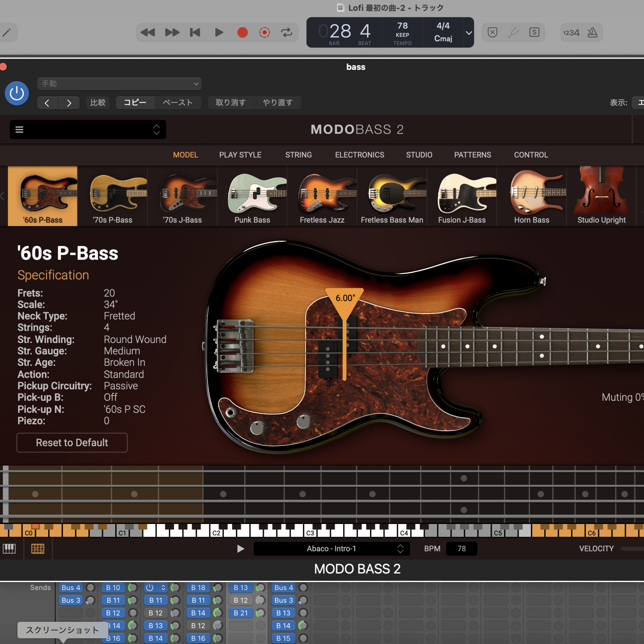Viewport: 644px width, 644px height.
Task: Select the Studio Upright model
Action: [x=601, y=196]
